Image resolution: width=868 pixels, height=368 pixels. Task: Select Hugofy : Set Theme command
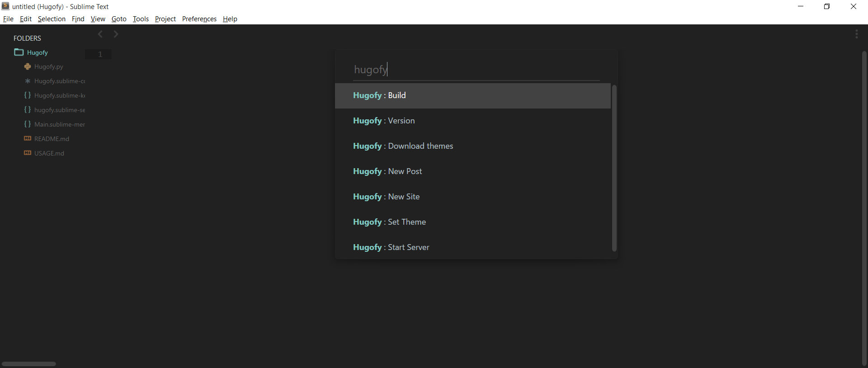tap(472, 222)
